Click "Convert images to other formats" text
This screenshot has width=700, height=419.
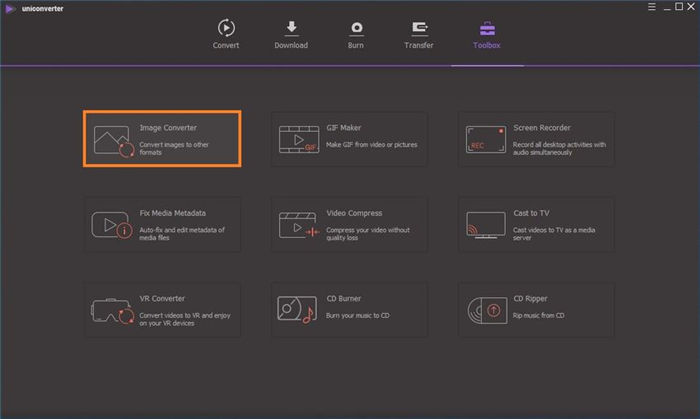tap(174, 148)
